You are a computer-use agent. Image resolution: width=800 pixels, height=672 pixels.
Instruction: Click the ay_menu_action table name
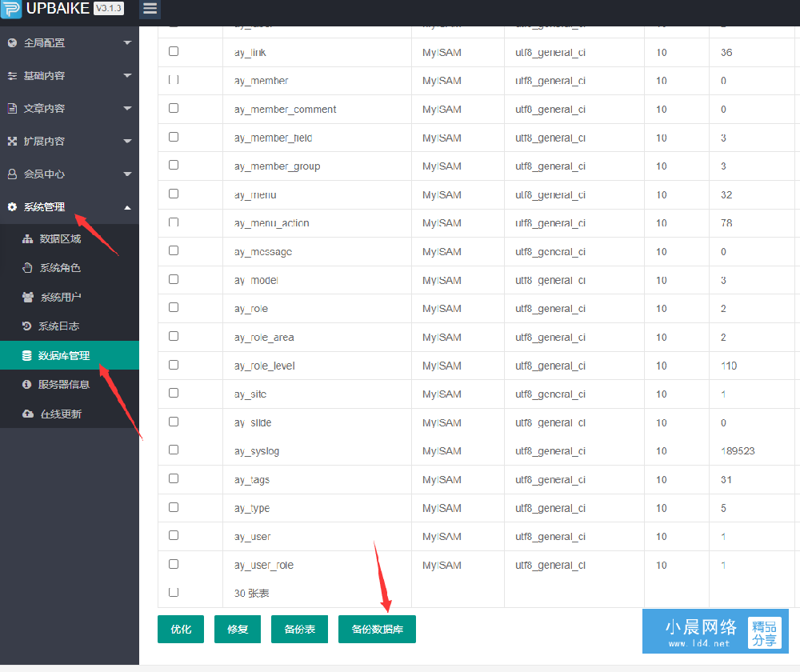272,223
